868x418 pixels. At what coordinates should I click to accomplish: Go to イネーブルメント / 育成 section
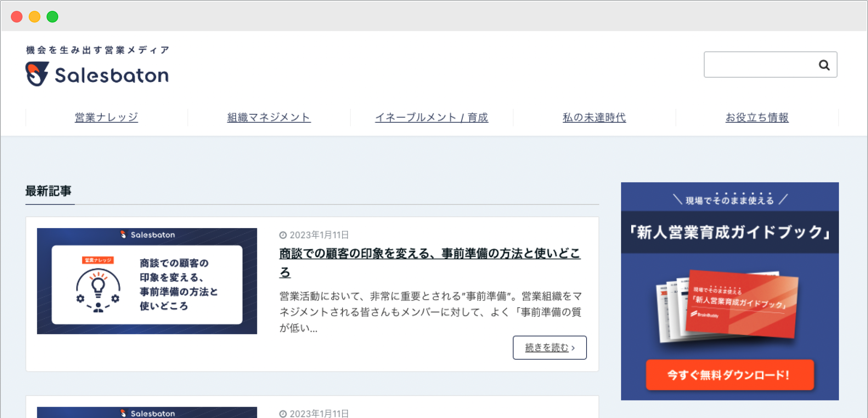pyautogui.click(x=431, y=117)
